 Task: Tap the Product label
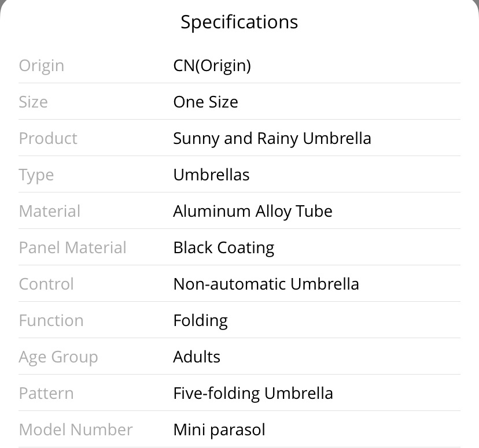click(x=48, y=138)
